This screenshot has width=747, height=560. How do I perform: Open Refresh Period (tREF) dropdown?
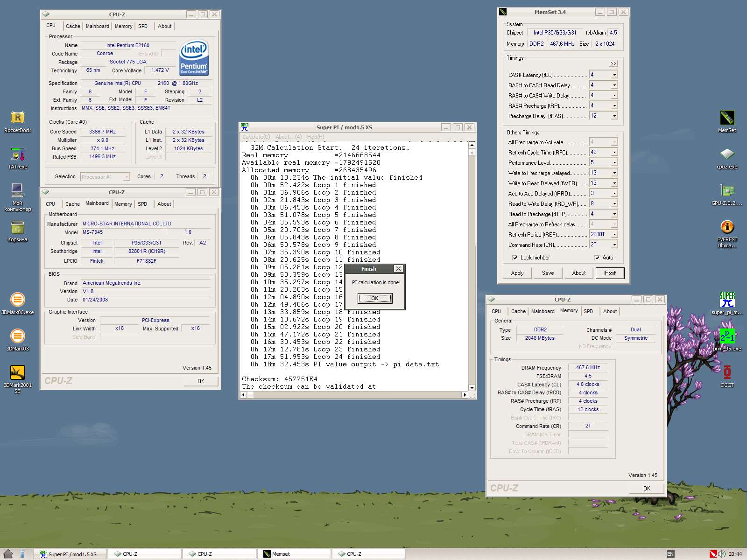point(614,234)
